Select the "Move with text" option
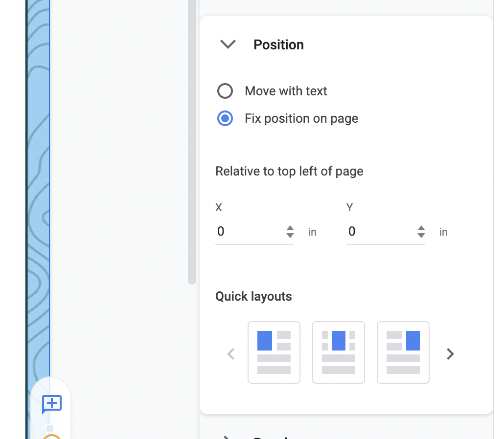504x439 pixels. (225, 91)
